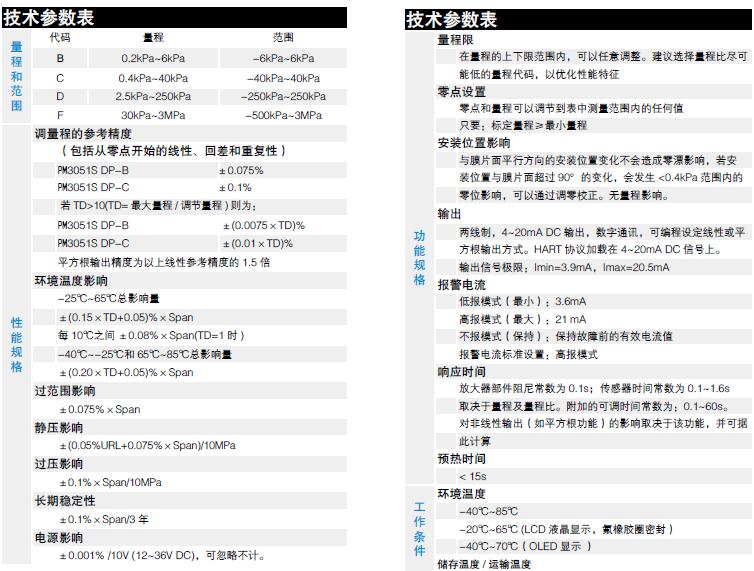Click the text ±0.001%/10V (12~36V DC)
The width and height of the screenshot is (754, 571).
[127, 556]
